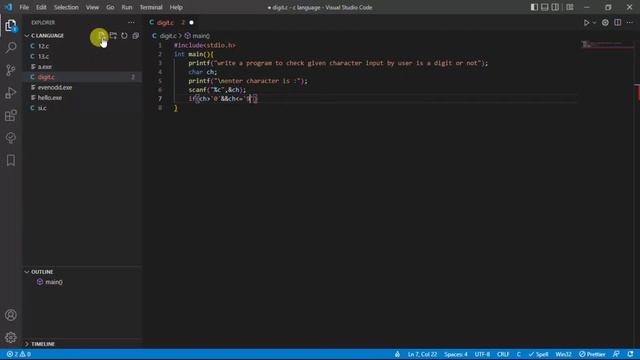This screenshot has height=360, width=640.
Task: Click the scanf code line
Action: coord(217,90)
